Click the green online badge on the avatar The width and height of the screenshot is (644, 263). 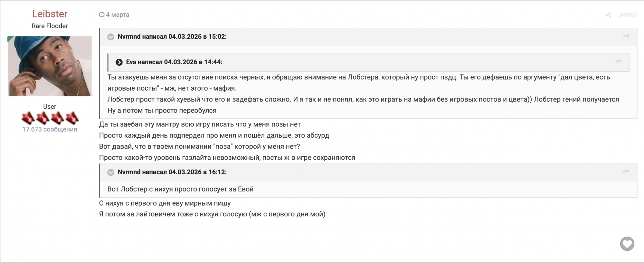10,39
